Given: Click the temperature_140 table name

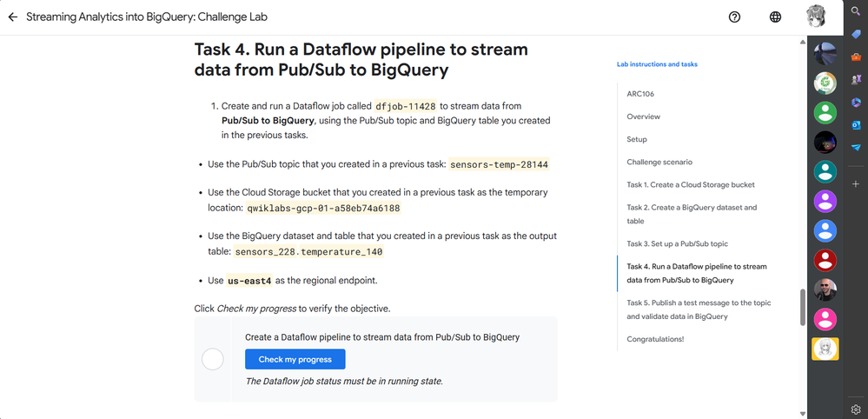Looking at the screenshot, I should 342,252.
